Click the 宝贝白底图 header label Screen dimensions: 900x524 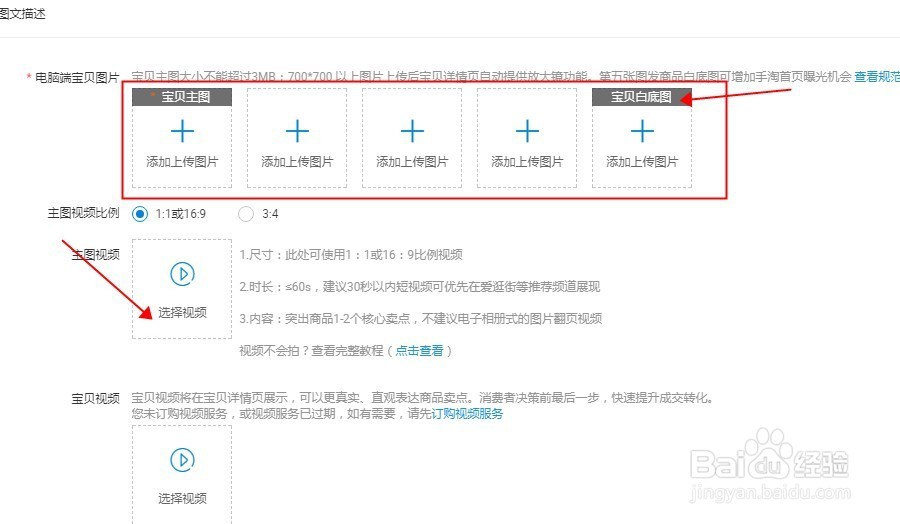coord(642,96)
